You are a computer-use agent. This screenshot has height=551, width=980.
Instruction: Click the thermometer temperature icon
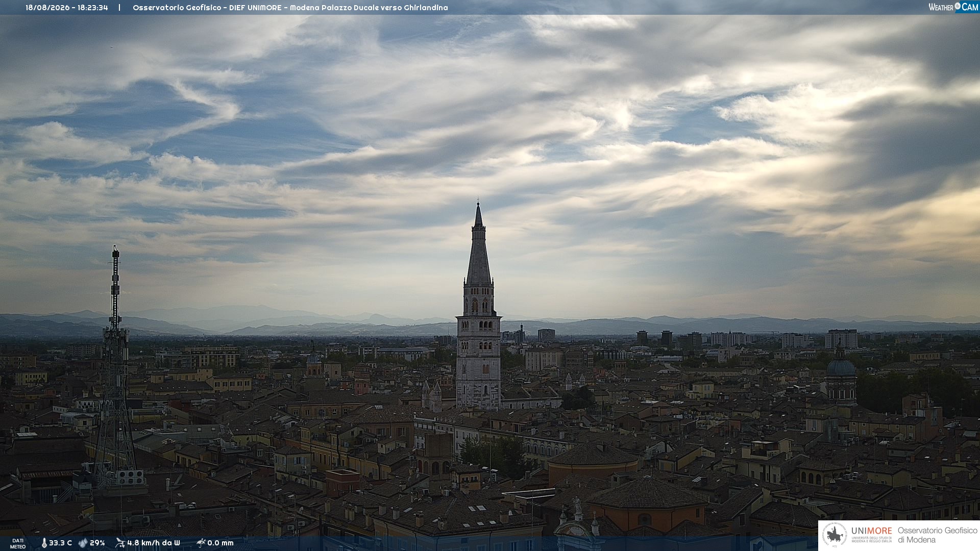[44, 543]
